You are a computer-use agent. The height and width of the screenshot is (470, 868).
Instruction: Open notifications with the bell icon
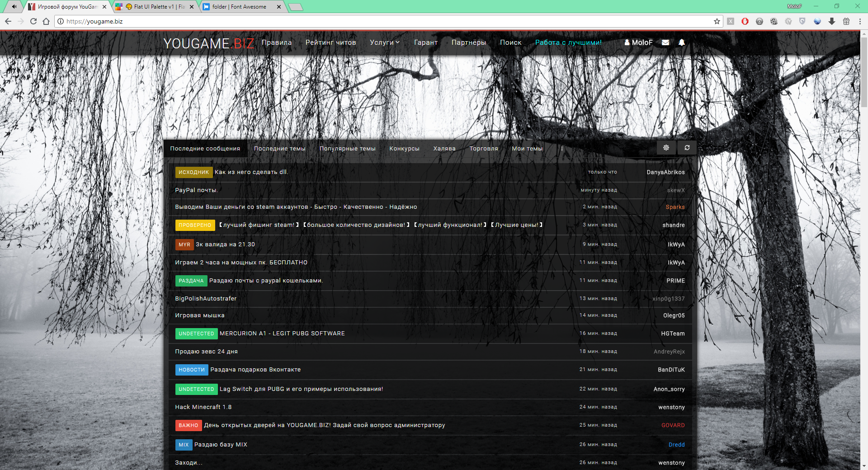click(682, 42)
